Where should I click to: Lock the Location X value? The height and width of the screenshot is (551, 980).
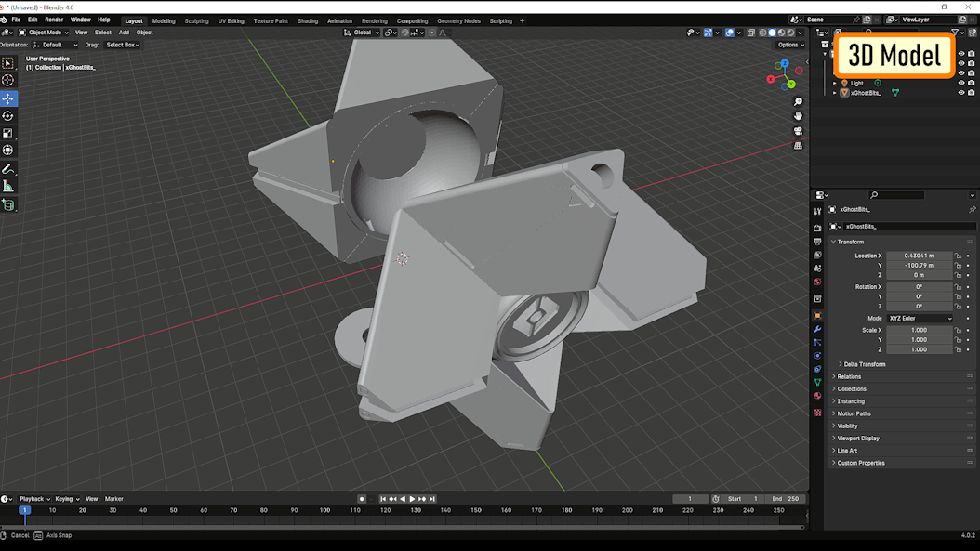(958, 256)
